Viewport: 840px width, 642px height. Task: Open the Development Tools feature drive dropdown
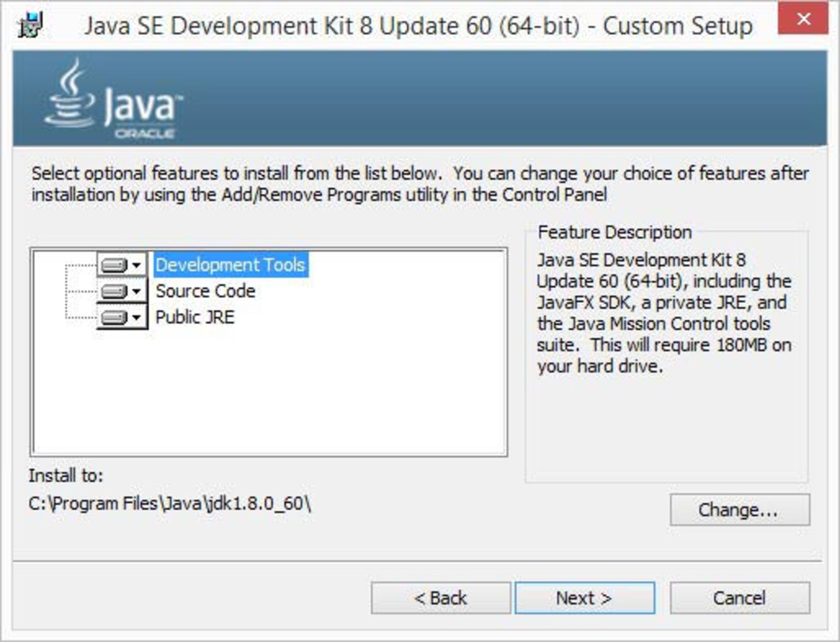point(122,265)
